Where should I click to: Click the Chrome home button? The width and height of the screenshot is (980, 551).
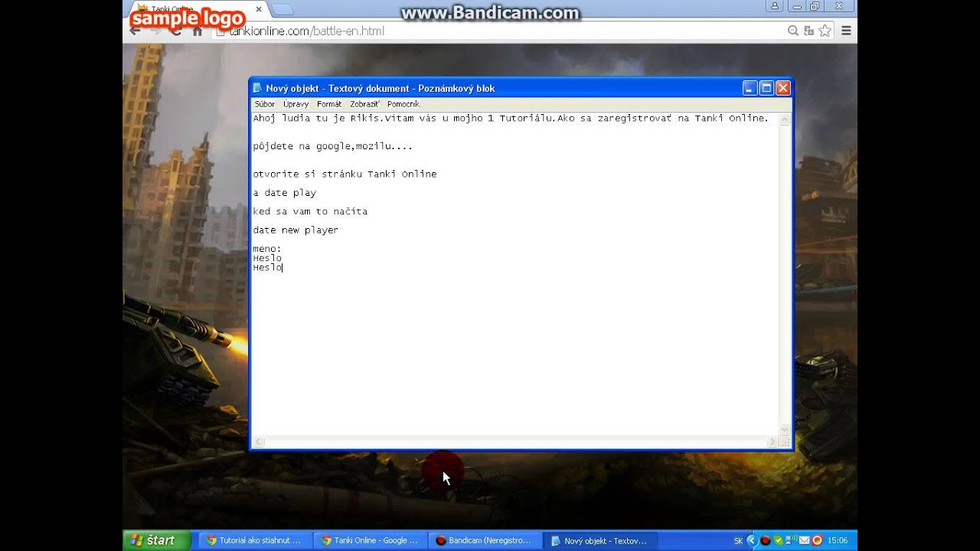coord(198,31)
